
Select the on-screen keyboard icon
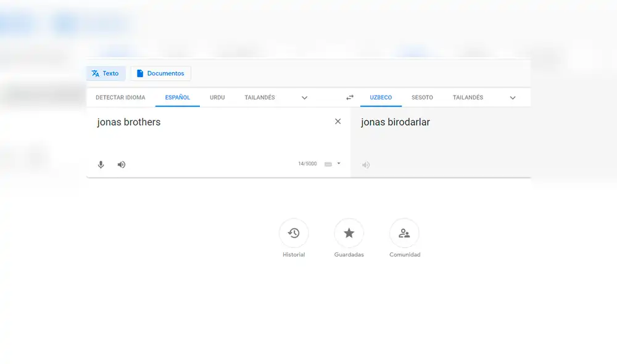(x=329, y=163)
